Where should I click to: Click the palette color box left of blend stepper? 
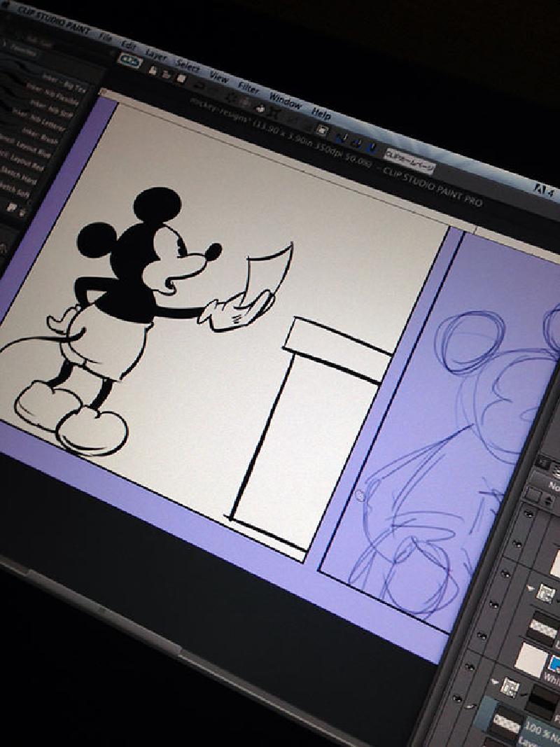click(x=533, y=496)
